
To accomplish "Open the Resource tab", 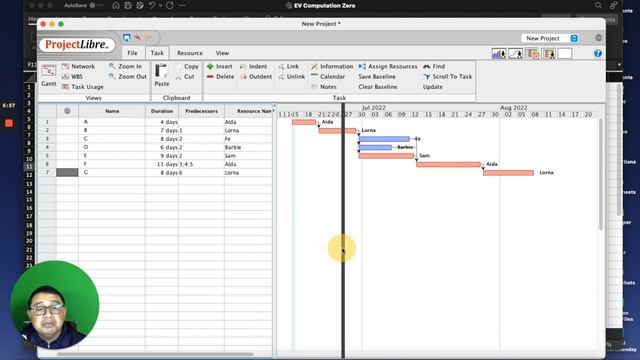I will tap(189, 53).
